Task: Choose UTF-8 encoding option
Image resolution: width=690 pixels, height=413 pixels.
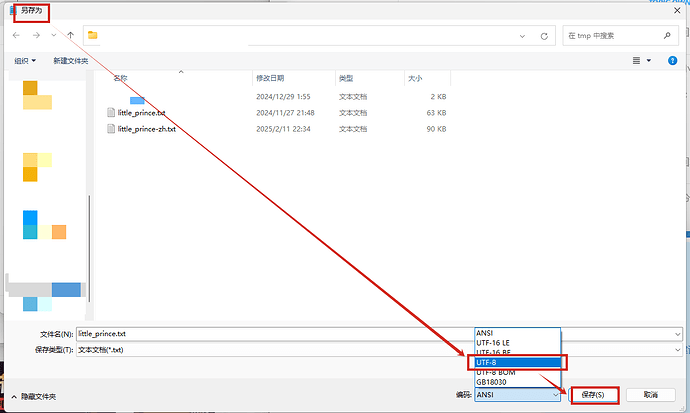Action: coord(518,362)
